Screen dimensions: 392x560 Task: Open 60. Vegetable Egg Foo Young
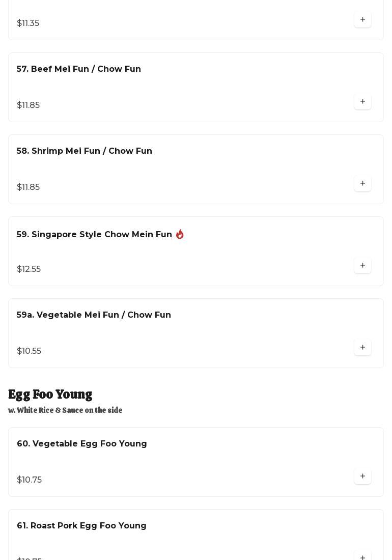(82, 444)
